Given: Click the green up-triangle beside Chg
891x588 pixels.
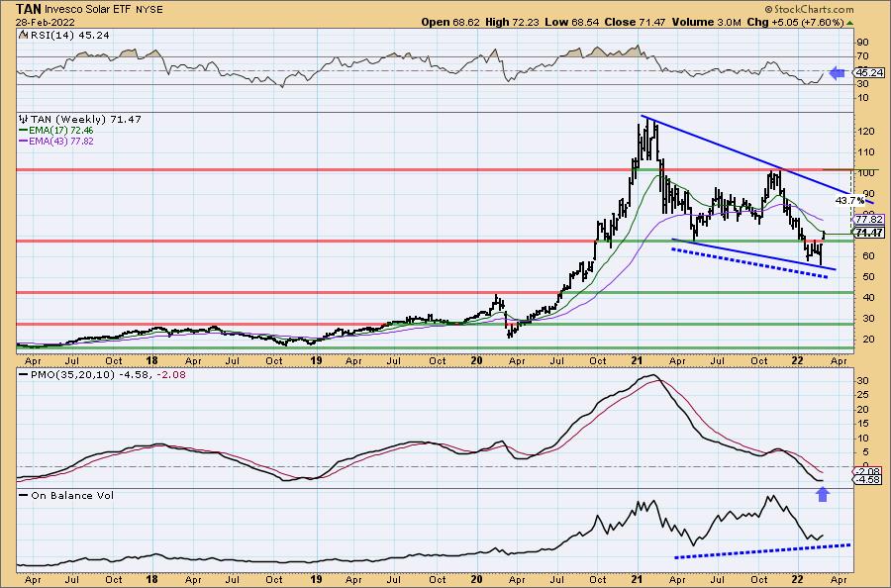Looking at the screenshot, I should point(849,23).
